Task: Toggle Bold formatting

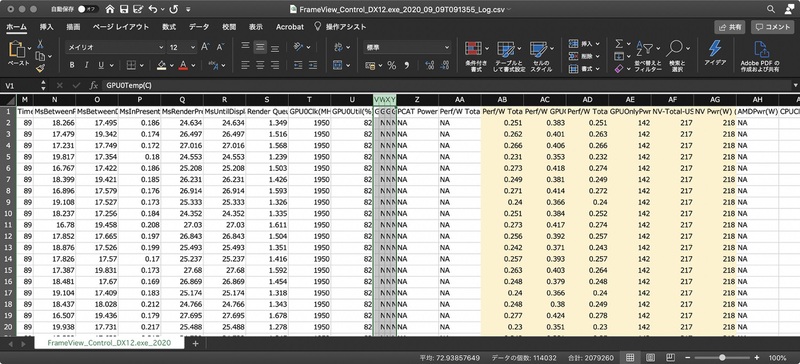Action: [72, 65]
